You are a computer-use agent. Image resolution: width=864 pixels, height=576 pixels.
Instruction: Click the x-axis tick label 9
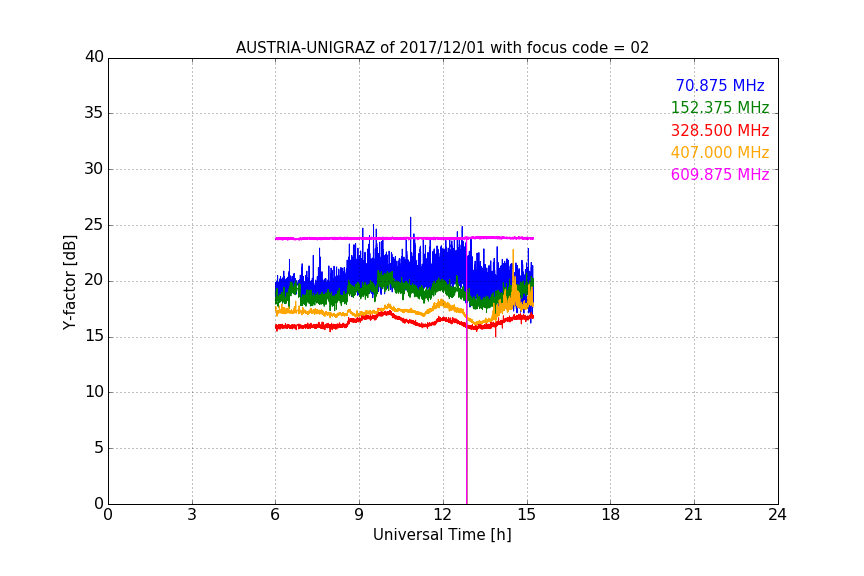[x=359, y=515]
